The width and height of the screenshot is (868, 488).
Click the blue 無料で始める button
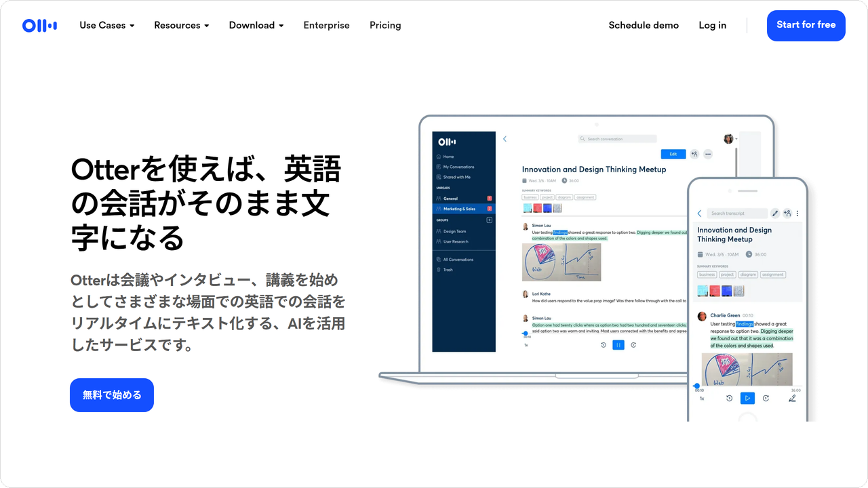click(112, 395)
